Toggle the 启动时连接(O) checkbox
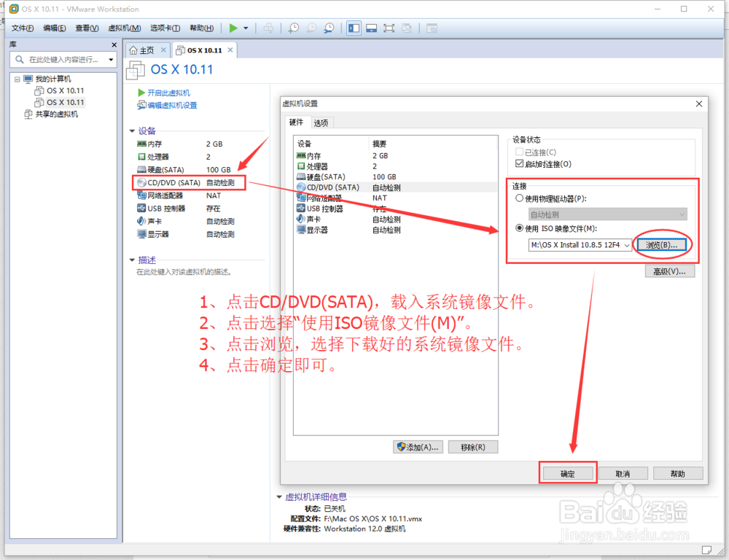The height and width of the screenshot is (560, 729). tap(519, 164)
